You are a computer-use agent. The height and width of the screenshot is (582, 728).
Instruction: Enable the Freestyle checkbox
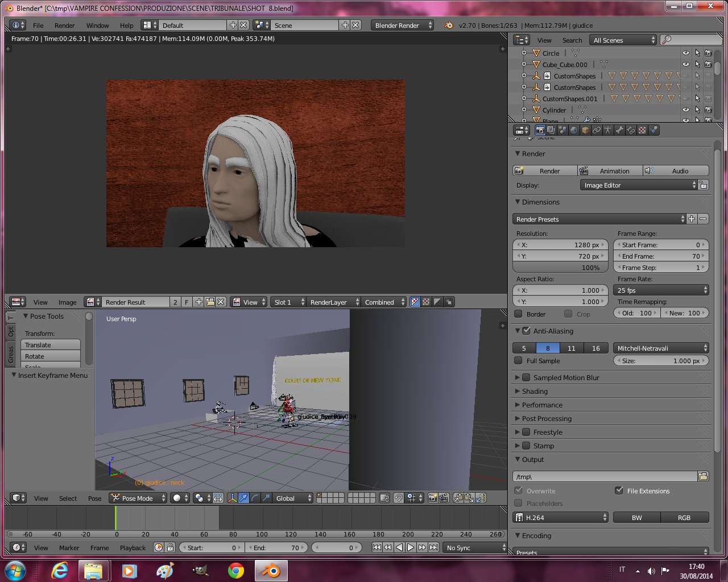coord(526,432)
